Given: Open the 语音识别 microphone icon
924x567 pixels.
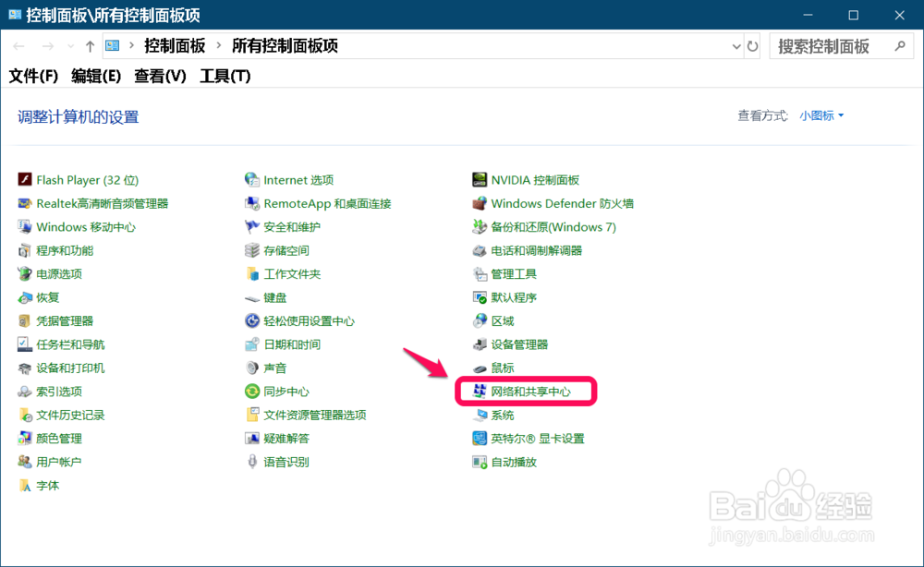Looking at the screenshot, I should click(x=252, y=463).
